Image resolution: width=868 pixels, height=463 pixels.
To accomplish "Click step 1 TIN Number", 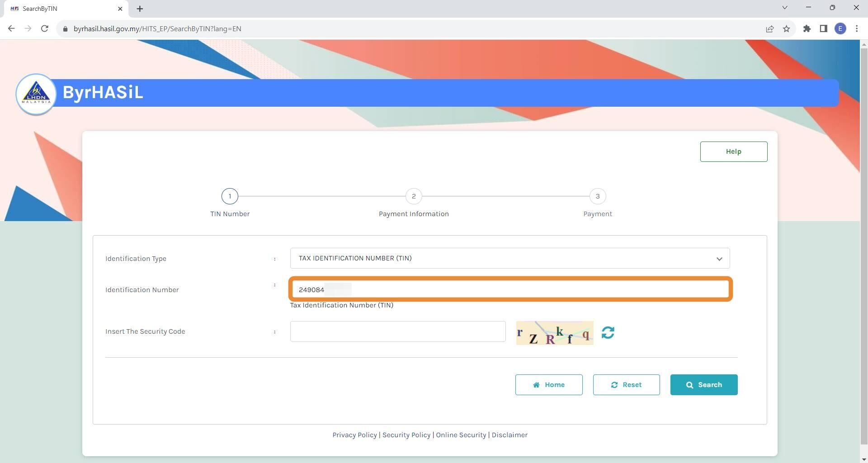I will [230, 203].
